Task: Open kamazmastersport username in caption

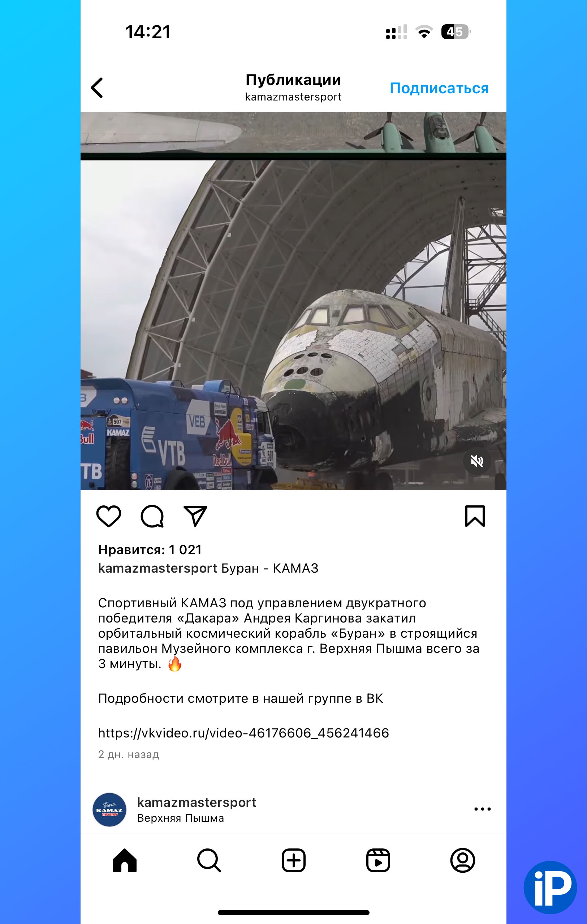Action: (x=157, y=568)
